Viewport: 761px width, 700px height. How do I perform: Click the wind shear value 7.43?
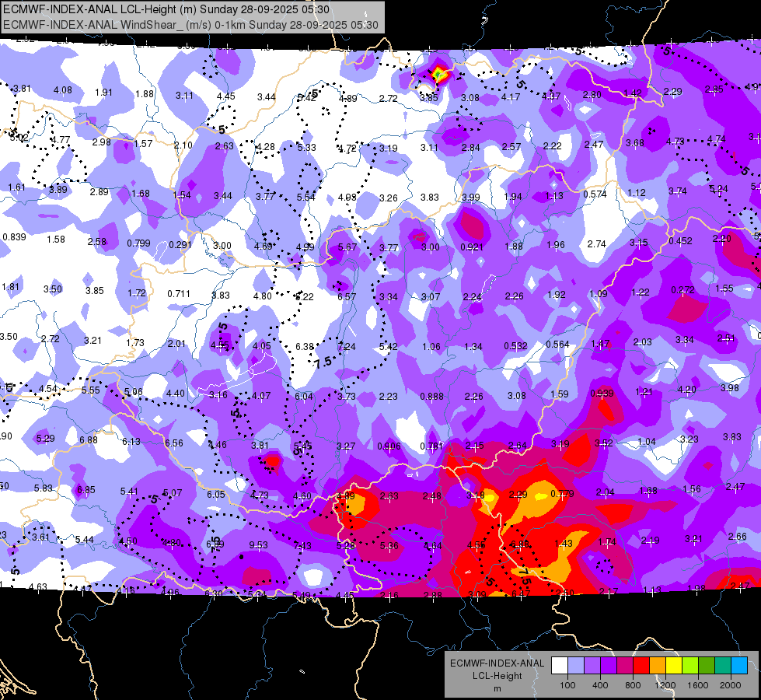click(x=302, y=545)
